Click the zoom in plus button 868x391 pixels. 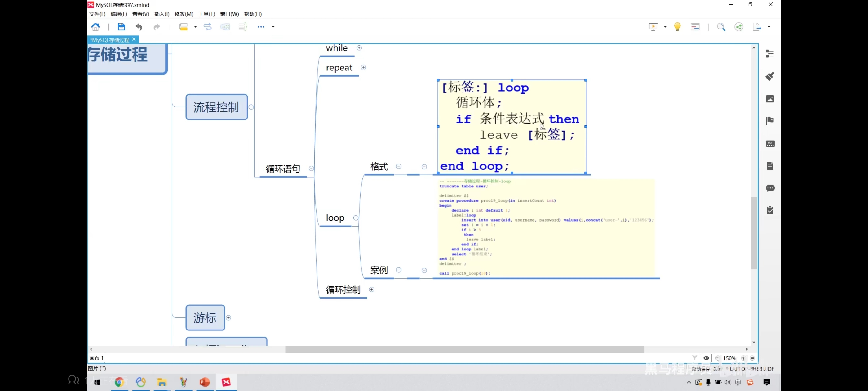[743, 358]
